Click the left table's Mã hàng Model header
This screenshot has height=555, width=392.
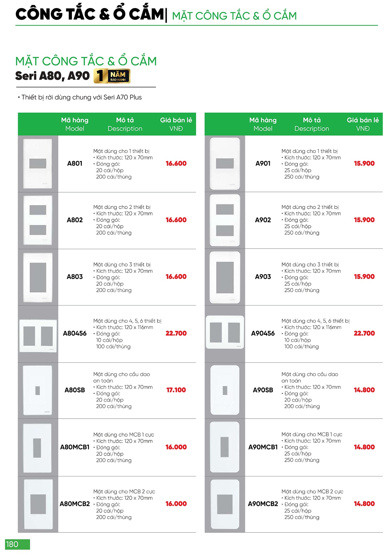pyautogui.click(x=74, y=124)
